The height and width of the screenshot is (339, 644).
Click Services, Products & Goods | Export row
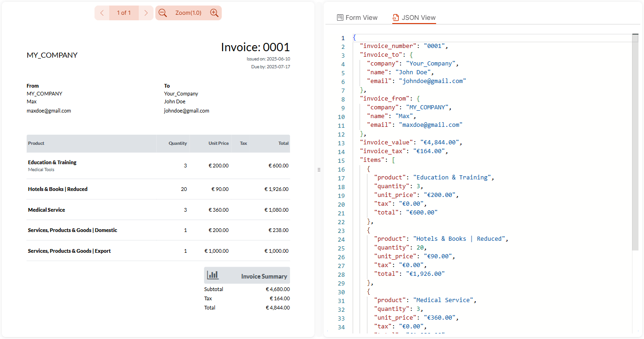tap(158, 251)
